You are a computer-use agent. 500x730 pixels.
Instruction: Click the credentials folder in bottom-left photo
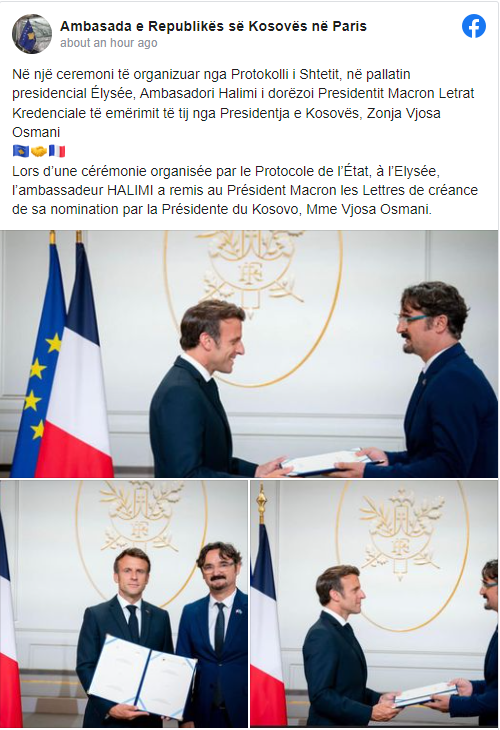pos(142,671)
